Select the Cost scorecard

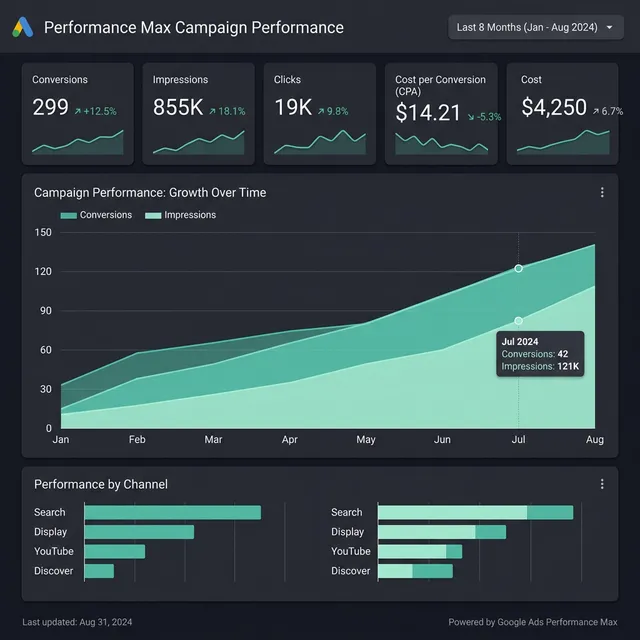coord(563,113)
